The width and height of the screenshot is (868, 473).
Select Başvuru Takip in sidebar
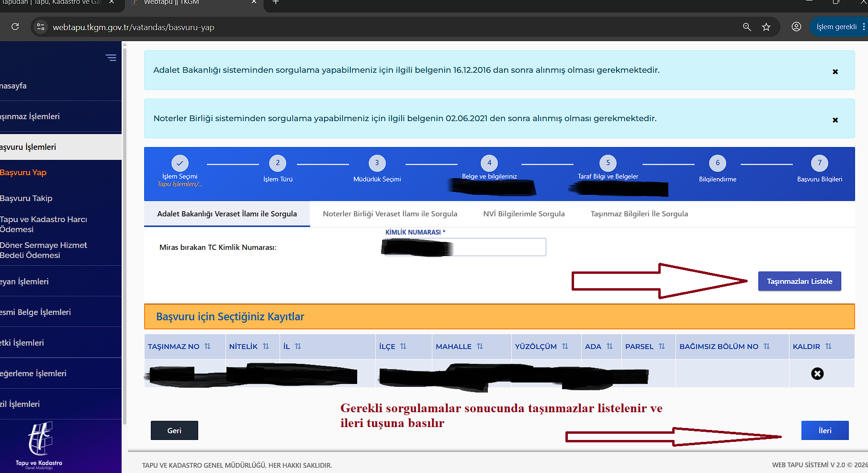pos(26,198)
